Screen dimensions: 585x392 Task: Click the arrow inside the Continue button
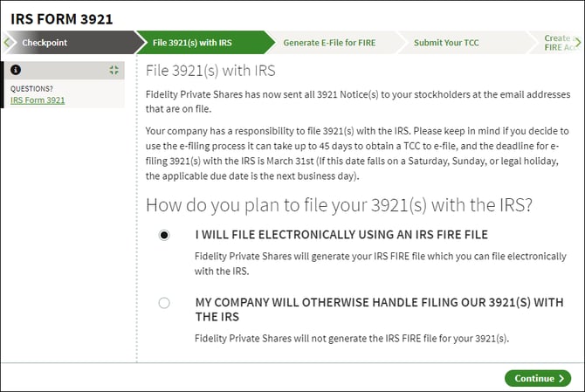point(561,378)
